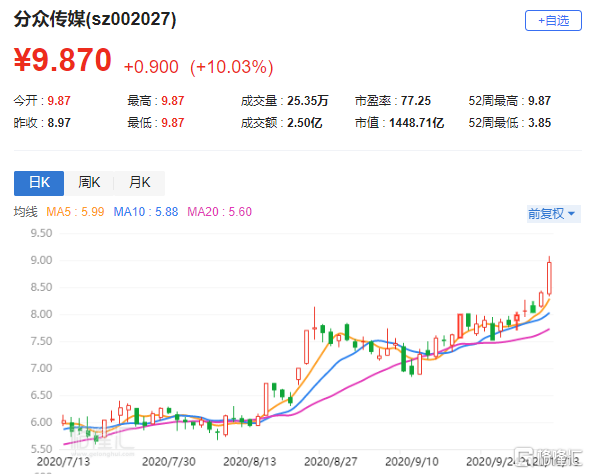Click the MA20 : 5.60 indicator label
The image size is (589, 474).
pos(219,212)
